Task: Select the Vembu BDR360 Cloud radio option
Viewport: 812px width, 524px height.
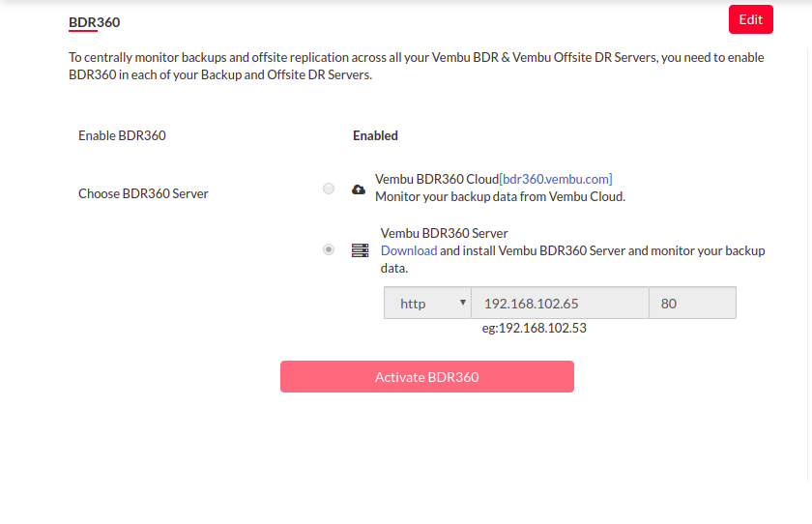Action: coord(329,189)
